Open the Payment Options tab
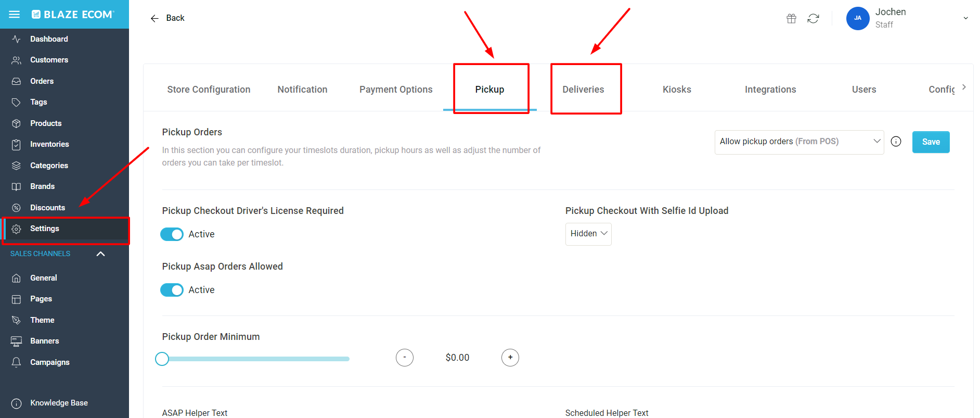Screen dimensions: 980x418 tap(396, 89)
